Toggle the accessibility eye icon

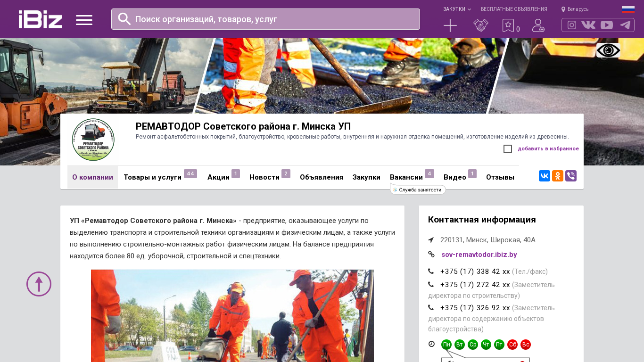608,50
